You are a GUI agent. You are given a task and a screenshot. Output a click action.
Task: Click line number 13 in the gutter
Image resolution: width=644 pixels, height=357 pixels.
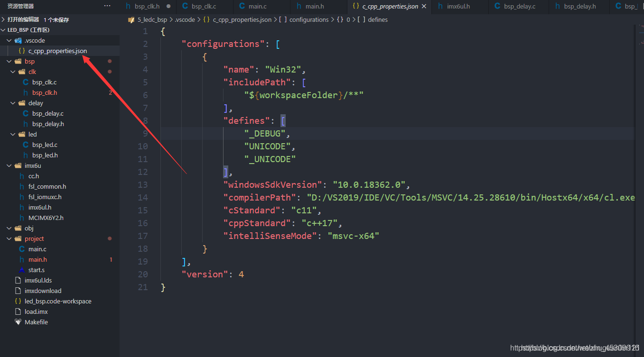(143, 184)
